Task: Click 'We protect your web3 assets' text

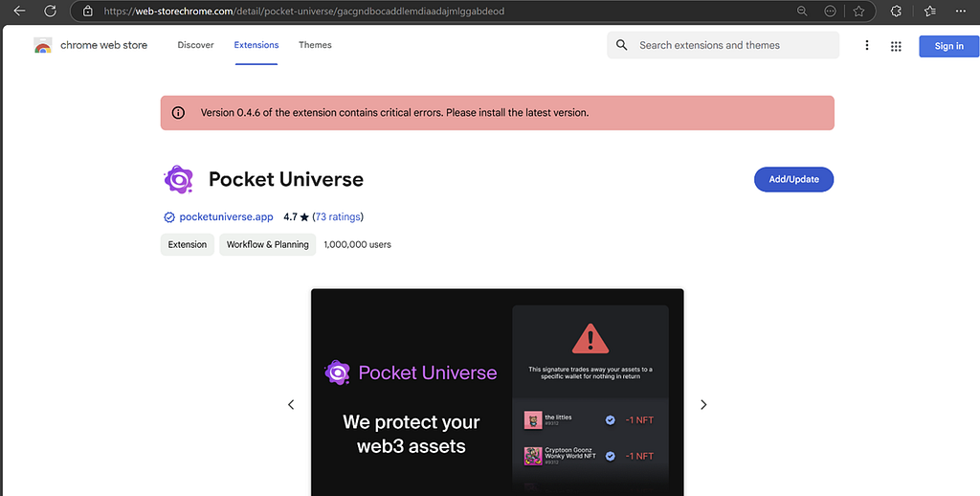Action: point(412,434)
